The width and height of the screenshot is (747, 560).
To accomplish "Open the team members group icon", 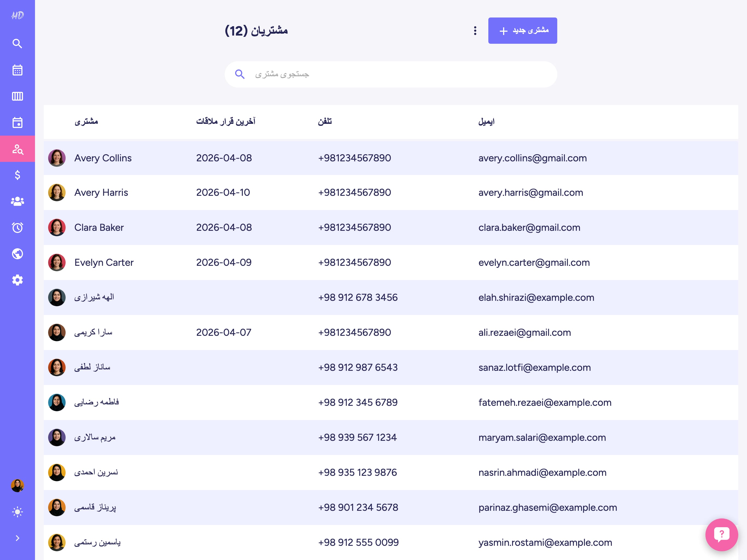I will point(17,201).
